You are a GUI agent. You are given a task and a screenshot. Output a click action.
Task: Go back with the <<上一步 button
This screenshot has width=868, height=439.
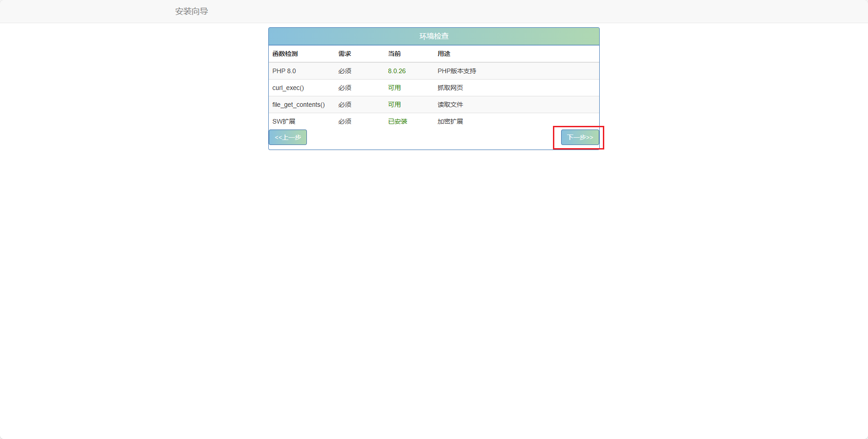pyautogui.click(x=288, y=137)
